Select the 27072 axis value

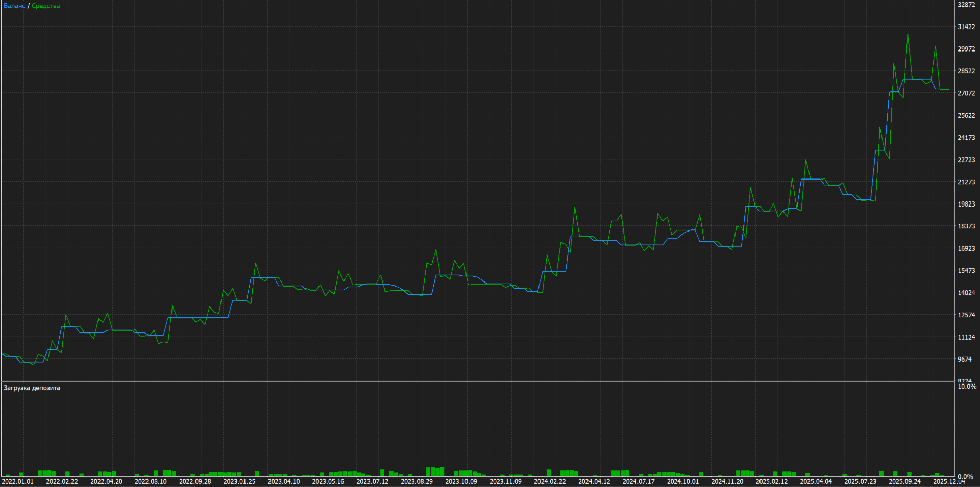click(x=966, y=94)
